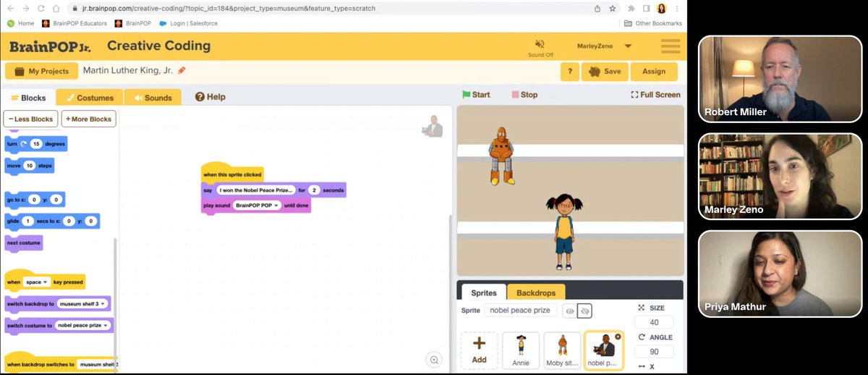Click the seconds value 2 in say block
Viewport: 868px width, 375px height.
pos(314,190)
